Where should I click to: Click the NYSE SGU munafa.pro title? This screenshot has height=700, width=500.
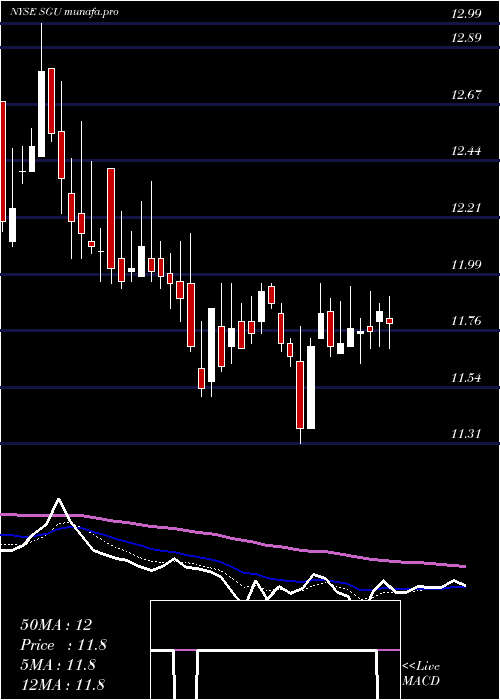click(x=65, y=12)
